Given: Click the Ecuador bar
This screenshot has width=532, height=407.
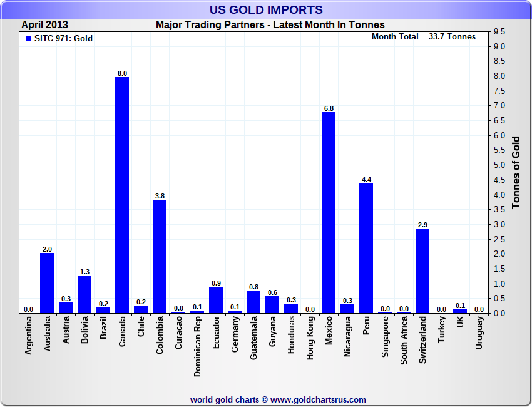Looking at the screenshot, I should click(x=216, y=300).
